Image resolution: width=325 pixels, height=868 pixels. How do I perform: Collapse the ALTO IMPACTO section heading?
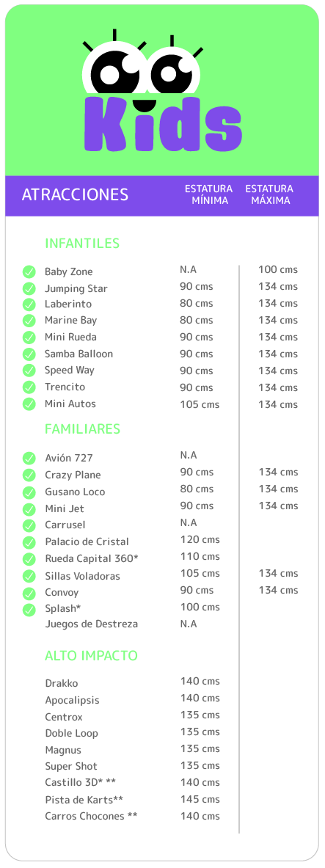pos(91,656)
